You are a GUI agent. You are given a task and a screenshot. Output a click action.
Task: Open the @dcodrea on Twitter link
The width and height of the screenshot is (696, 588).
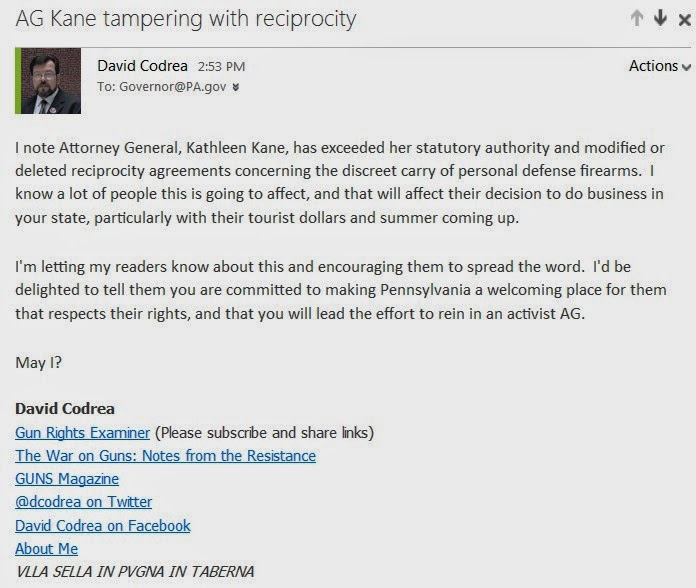tap(84, 502)
